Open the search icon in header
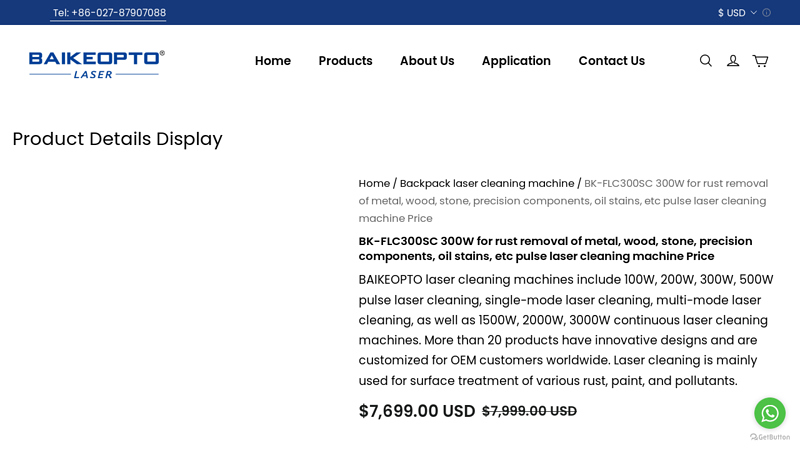 pyautogui.click(x=706, y=61)
